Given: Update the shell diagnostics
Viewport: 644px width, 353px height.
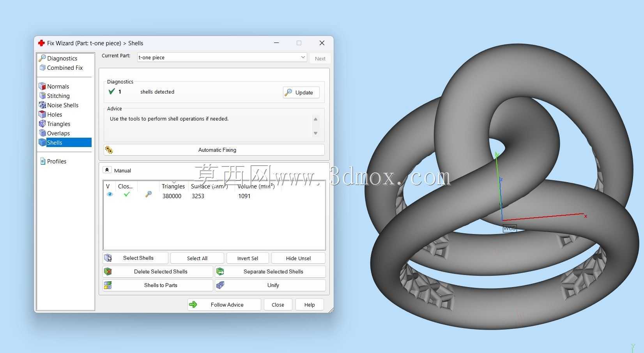Looking at the screenshot, I should pyautogui.click(x=301, y=92).
